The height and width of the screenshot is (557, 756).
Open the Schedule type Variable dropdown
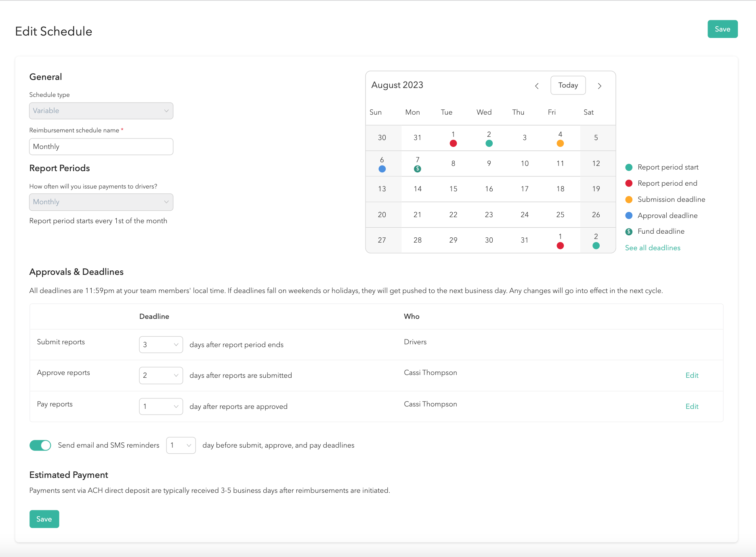[101, 111]
